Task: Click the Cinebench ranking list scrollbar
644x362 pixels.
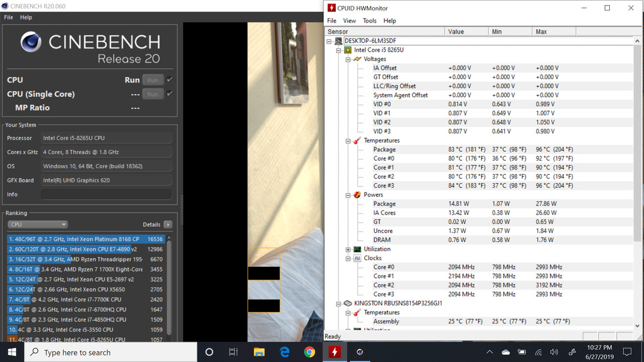Action: 169,287
